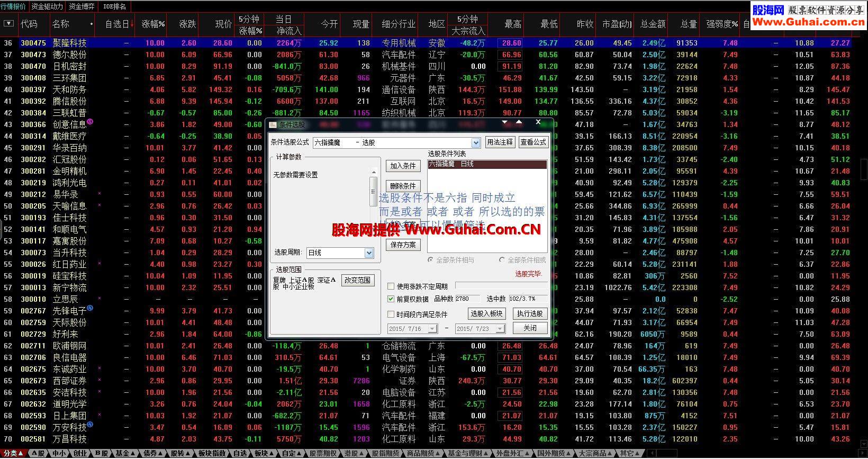Expand the 基金 bottom tab menu

[x=133, y=453]
